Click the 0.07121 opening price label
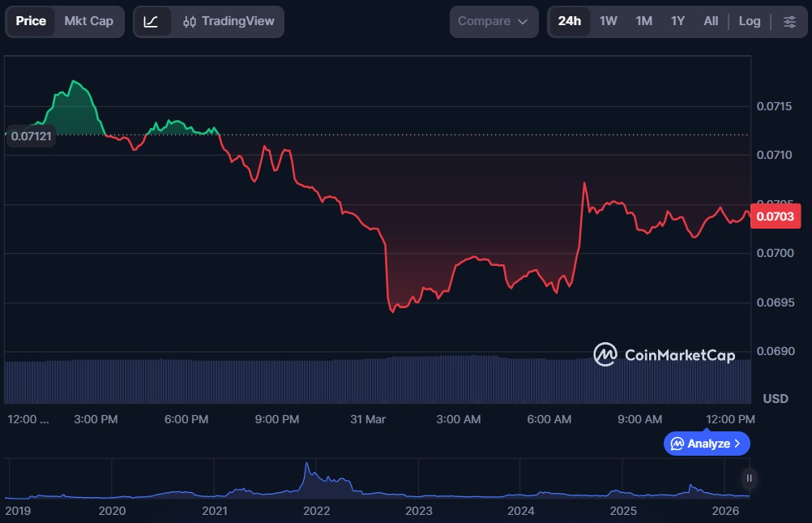This screenshot has height=523, width=812. point(31,136)
